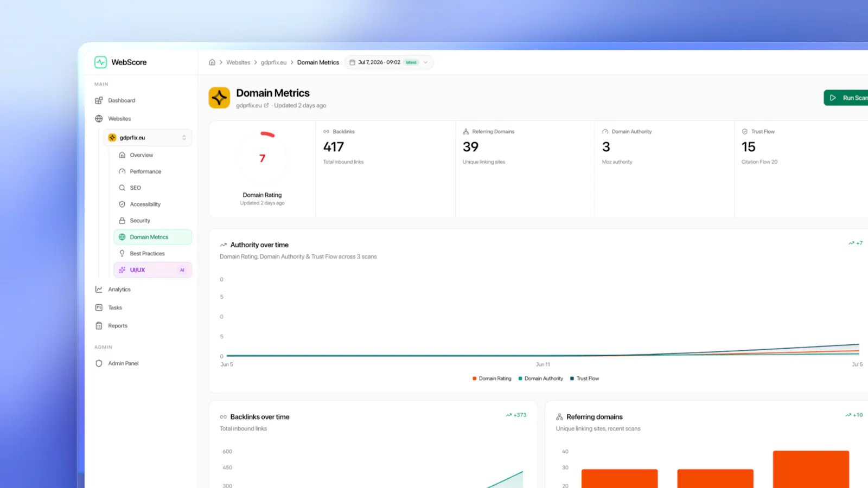Click the Domain Metrics breadcrumb
Image resolution: width=868 pixels, height=488 pixels.
coord(318,62)
